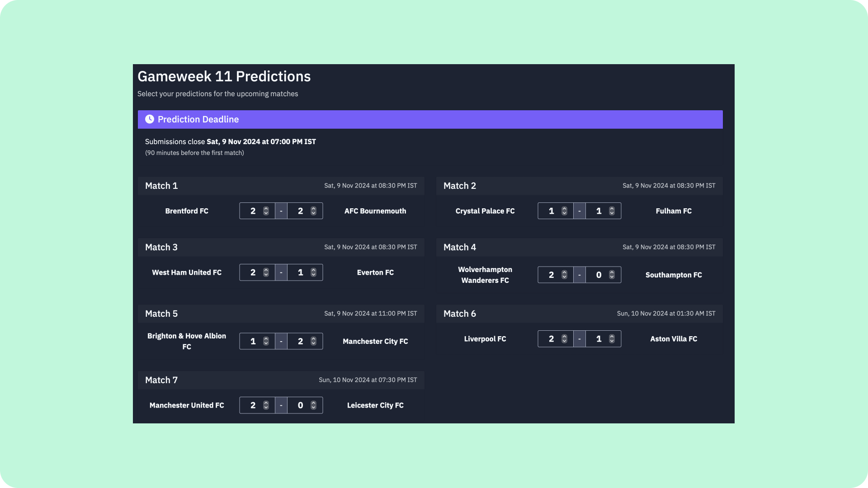Image resolution: width=868 pixels, height=488 pixels.
Task: Click the Aston Villa FC team name
Action: coord(674,339)
